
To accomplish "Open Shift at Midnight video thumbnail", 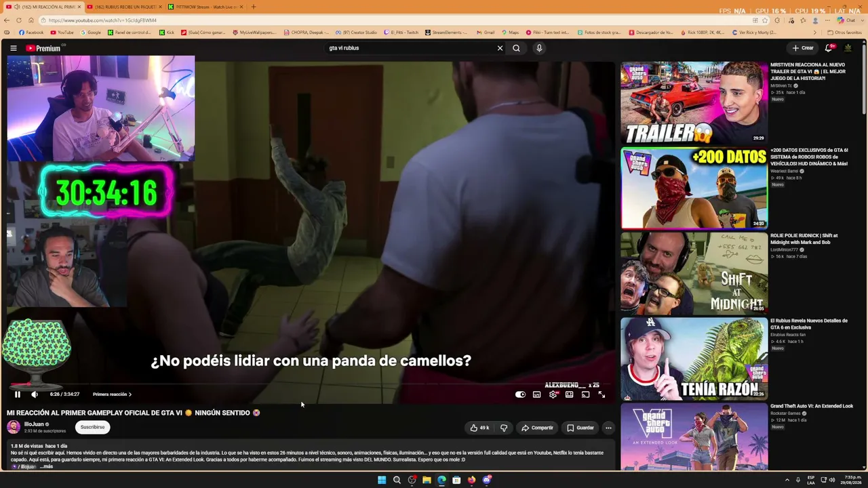I will tap(694, 273).
